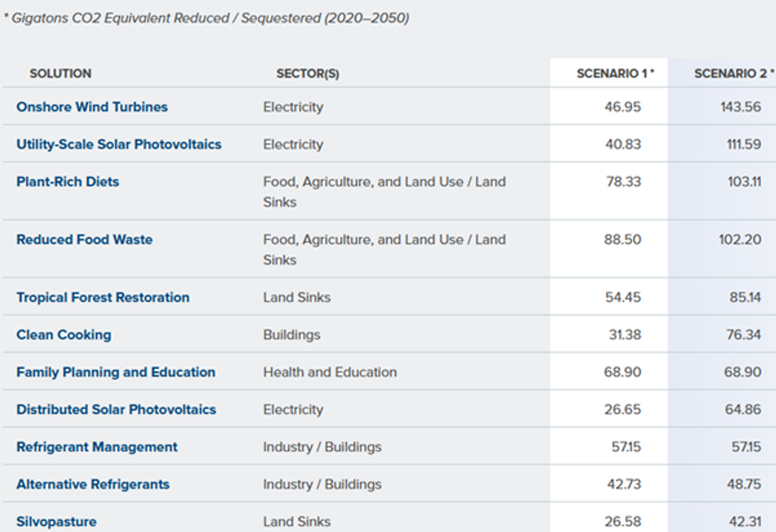
Task: Click Family Planning and Education link
Action: point(116,372)
